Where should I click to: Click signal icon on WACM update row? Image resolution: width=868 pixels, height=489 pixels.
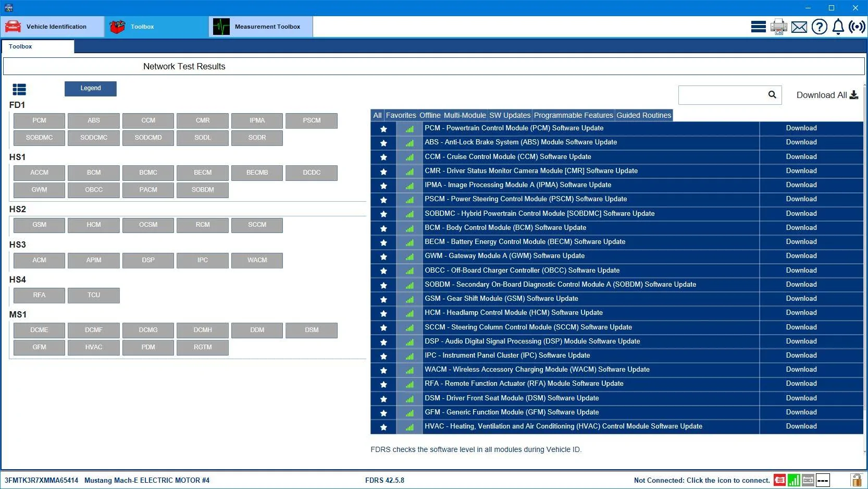click(410, 370)
